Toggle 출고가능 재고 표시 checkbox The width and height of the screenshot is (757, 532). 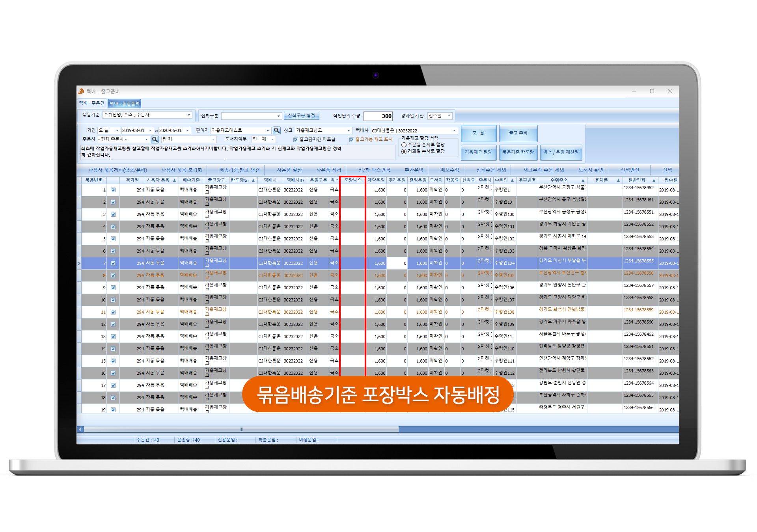[x=351, y=140]
